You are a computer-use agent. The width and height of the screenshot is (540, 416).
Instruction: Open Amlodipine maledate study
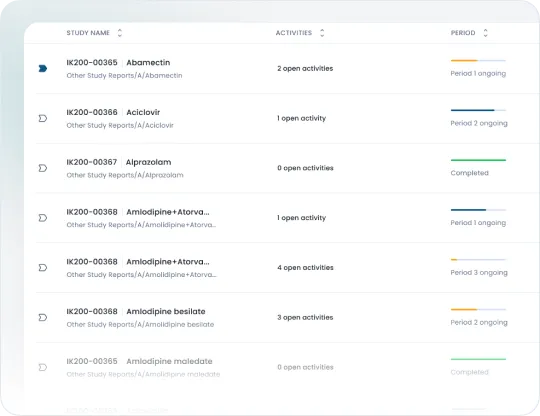tap(139, 361)
